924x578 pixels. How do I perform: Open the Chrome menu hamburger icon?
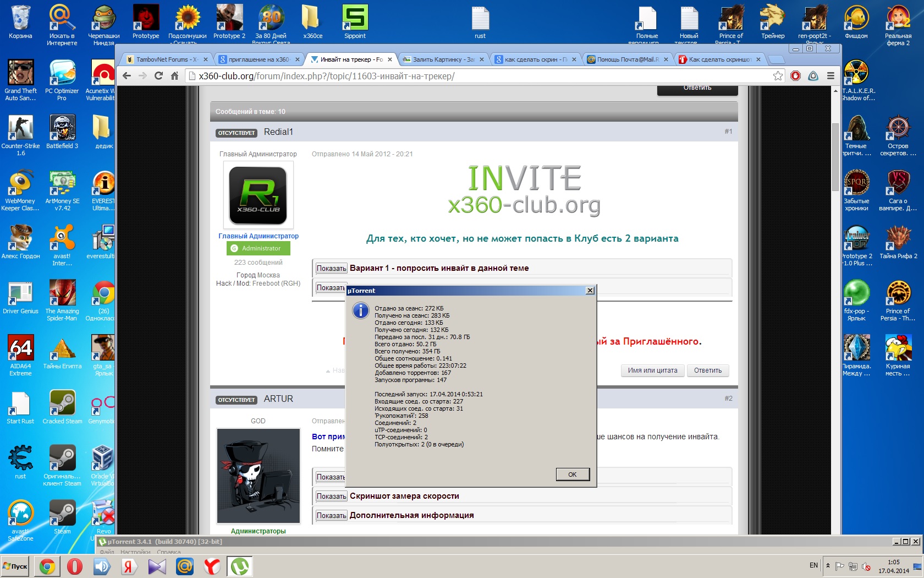pos(831,76)
